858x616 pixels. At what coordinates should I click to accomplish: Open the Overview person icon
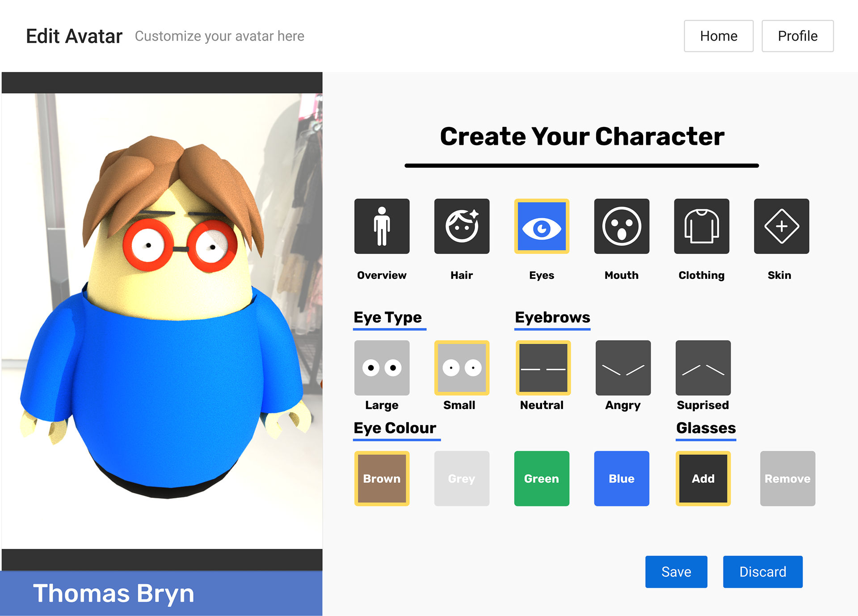pyautogui.click(x=382, y=226)
